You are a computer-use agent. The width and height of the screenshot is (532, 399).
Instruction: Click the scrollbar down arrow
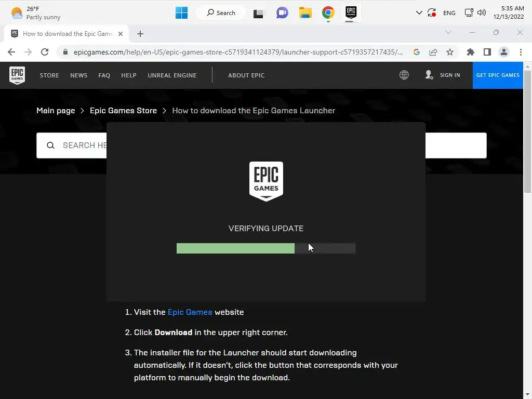pos(527,395)
